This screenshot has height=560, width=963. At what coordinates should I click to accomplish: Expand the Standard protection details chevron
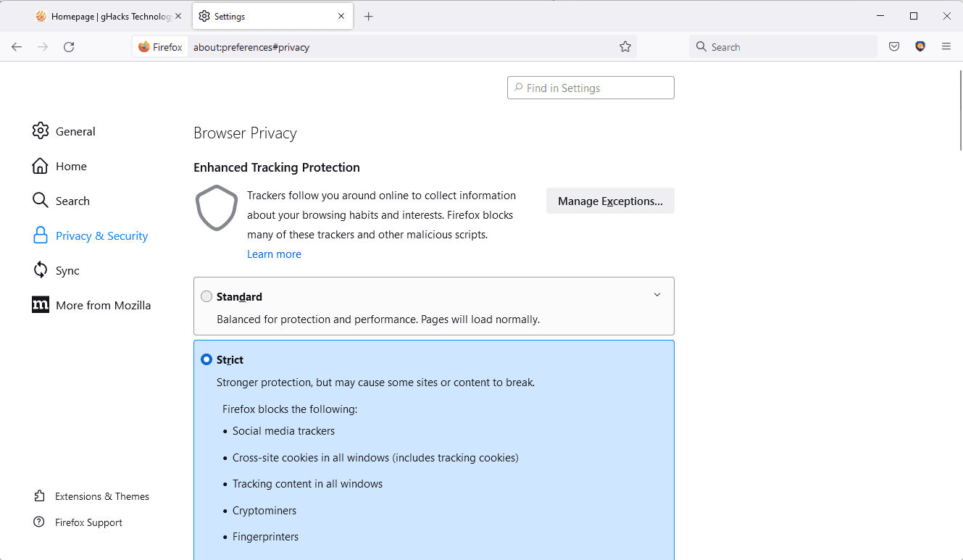(x=657, y=295)
